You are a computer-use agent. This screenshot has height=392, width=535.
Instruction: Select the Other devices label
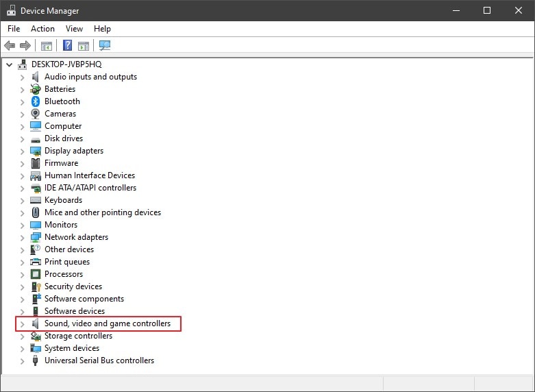coord(69,249)
